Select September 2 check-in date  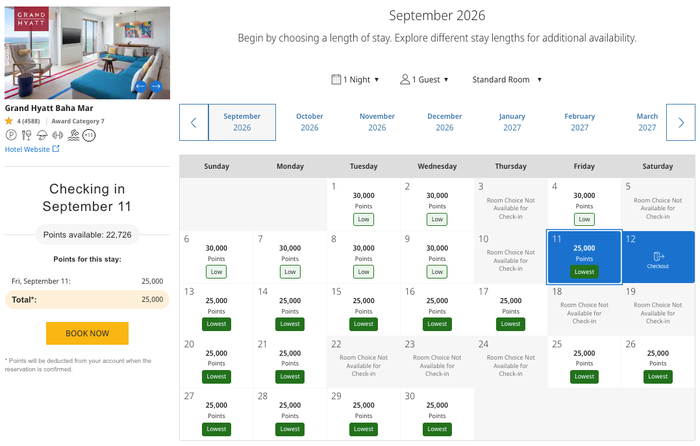[x=437, y=204]
